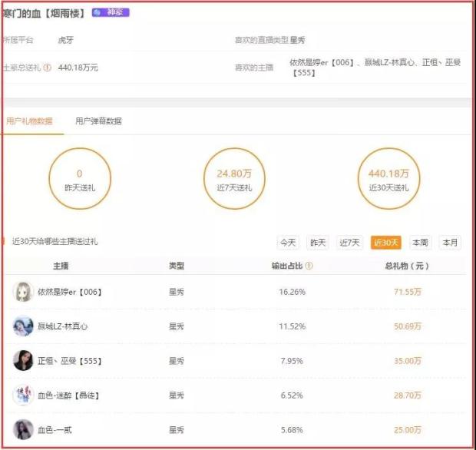476x450 pixels.
Task: Click the 28.70万 gift total
Action: click(408, 395)
